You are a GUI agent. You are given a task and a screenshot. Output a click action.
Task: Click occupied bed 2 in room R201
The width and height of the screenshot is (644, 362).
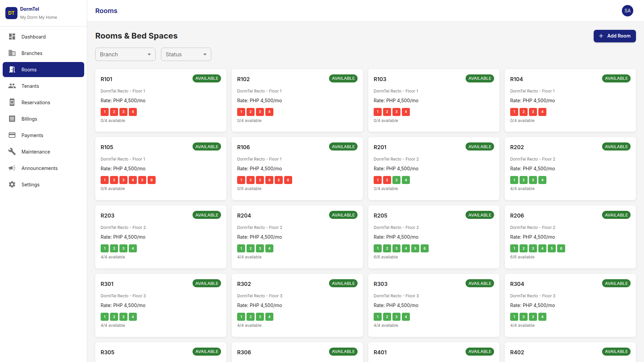click(387, 180)
